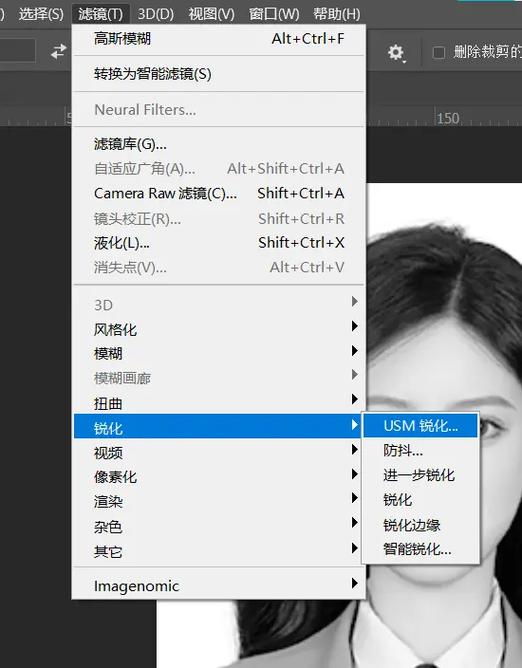This screenshot has width=522, height=668.
Task: Select 防抖... in the sharpen submenu
Action: (421, 450)
